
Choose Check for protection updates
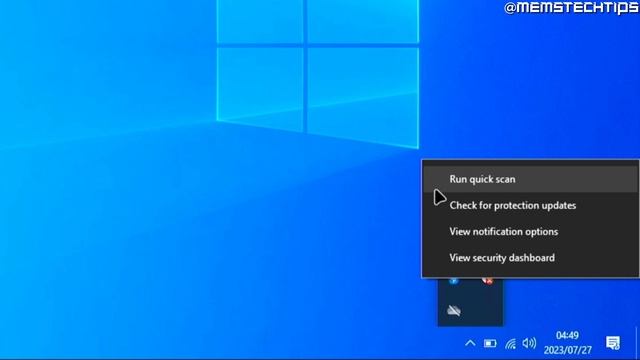(x=531, y=205)
